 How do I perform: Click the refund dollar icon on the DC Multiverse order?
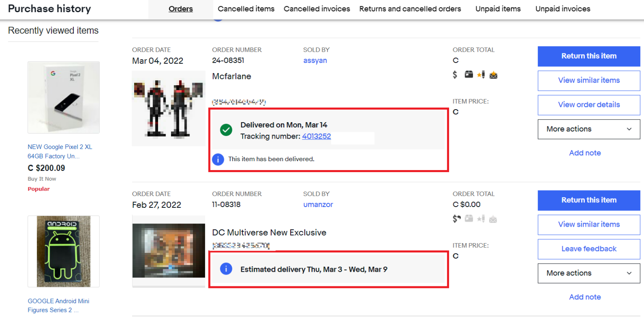456,219
